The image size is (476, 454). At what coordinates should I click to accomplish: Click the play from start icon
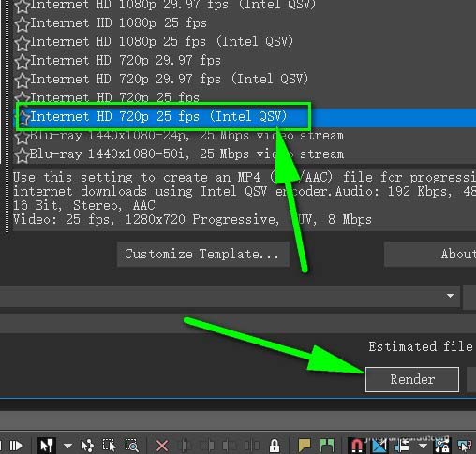pyautogui.click(x=16, y=446)
